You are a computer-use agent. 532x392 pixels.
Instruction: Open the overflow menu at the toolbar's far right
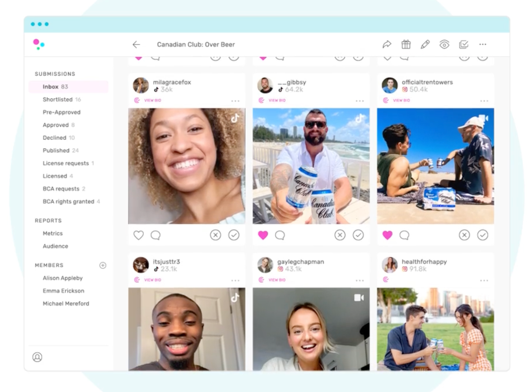tap(483, 44)
